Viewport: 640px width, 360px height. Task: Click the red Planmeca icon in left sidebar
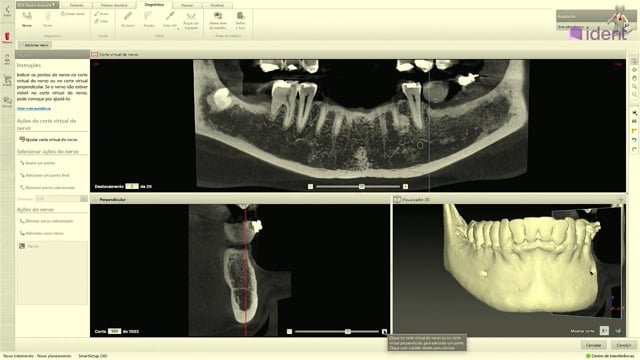tap(7, 38)
